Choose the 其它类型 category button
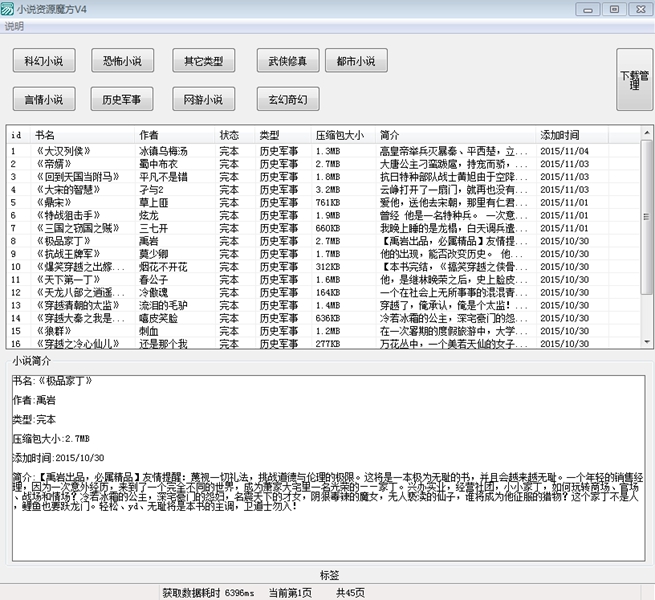 point(203,61)
